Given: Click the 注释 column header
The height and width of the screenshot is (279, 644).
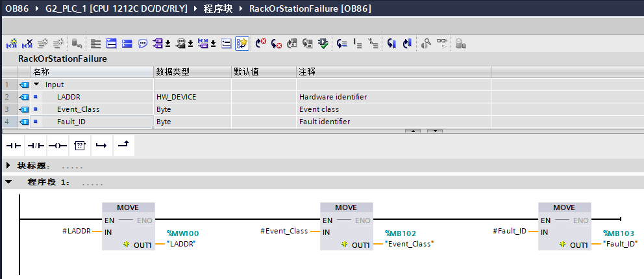Looking at the screenshot, I should (x=307, y=72).
